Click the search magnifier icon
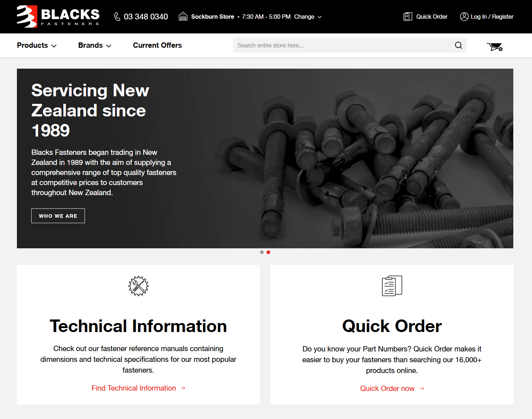Screen dimensions: 532x419 click(458, 45)
